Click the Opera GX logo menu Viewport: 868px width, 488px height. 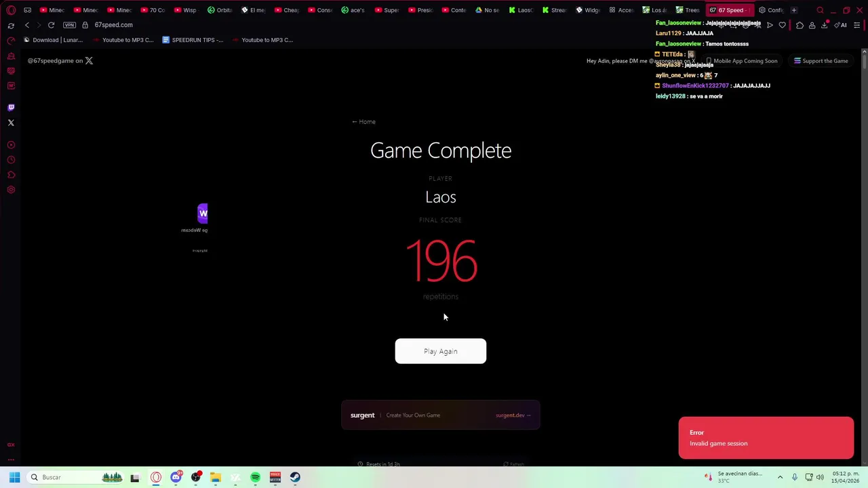(x=11, y=10)
